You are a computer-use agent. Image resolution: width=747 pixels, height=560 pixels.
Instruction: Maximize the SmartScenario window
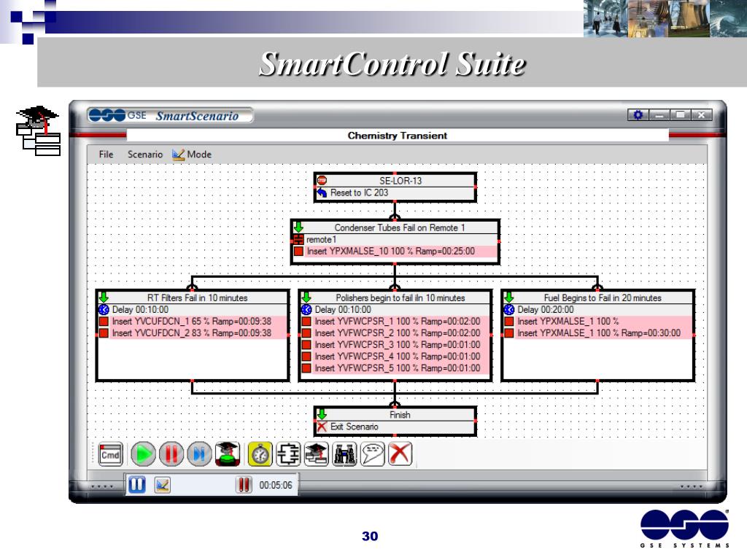tap(681, 114)
